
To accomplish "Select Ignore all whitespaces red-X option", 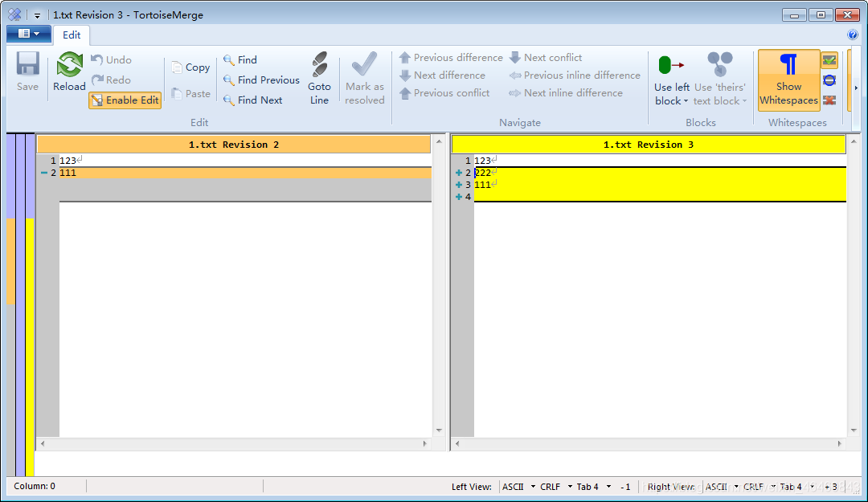I will click(829, 100).
